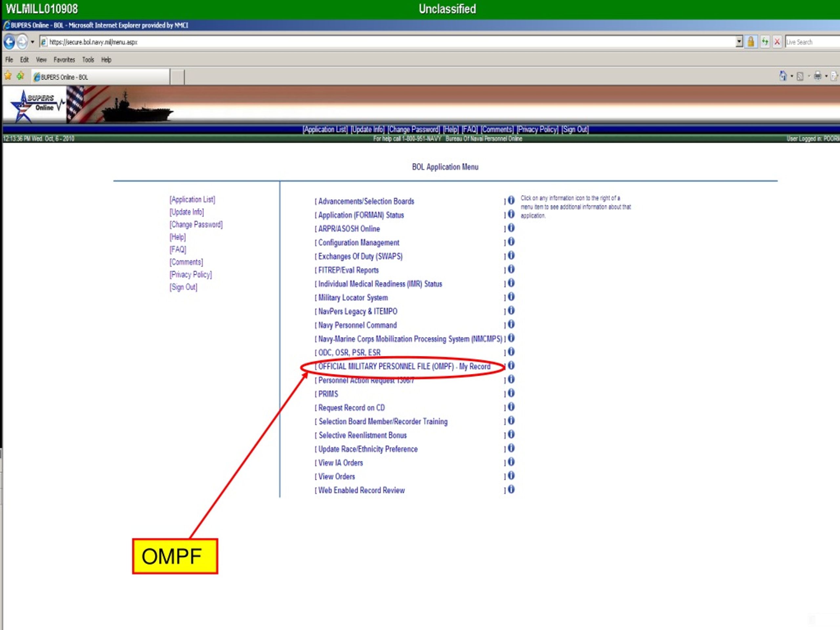Click Change Password in top navigation bar
The width and height of the screenshot is (840, 630).
pyautogui.click(x=413, y=130)
